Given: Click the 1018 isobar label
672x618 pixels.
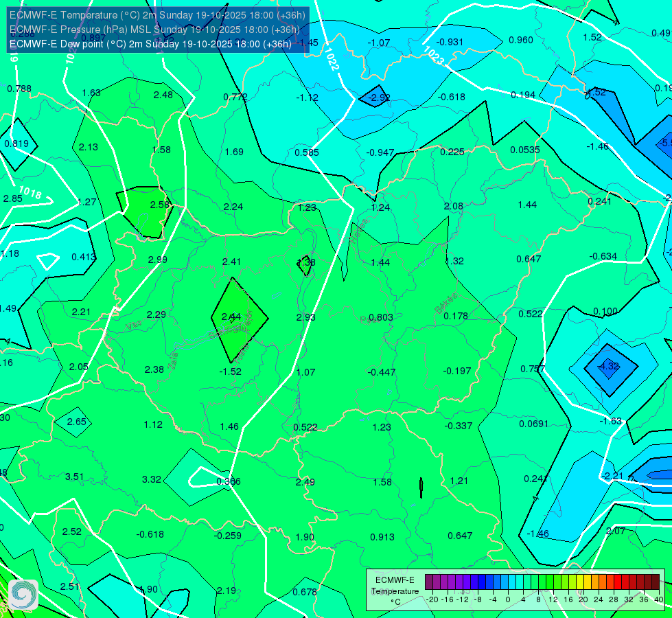Looking at the screenshot, I should click(30, 192).
